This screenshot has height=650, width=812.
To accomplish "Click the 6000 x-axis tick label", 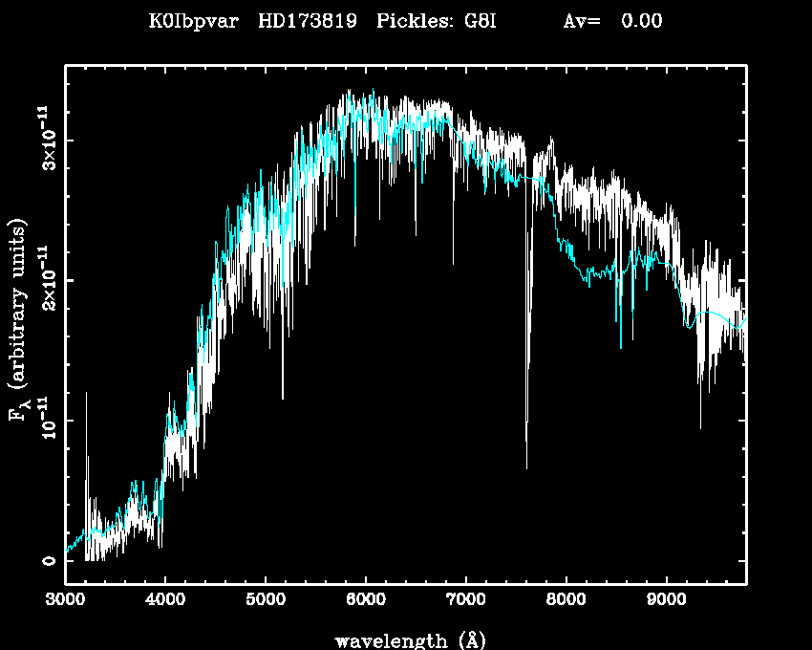I will 366,601.
